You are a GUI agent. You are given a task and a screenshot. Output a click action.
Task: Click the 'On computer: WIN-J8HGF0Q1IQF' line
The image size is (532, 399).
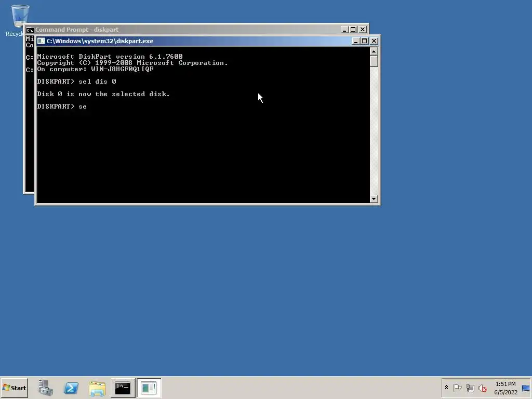tap(96, 69)
